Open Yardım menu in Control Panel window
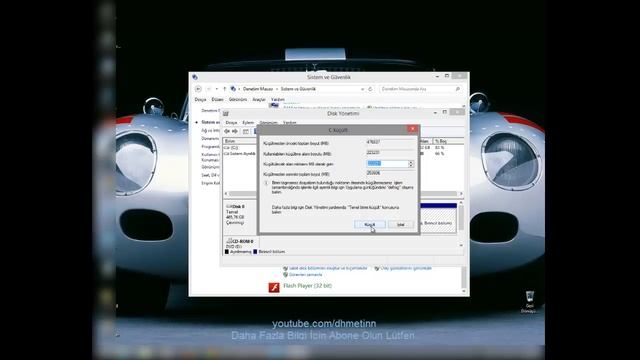 278,99
